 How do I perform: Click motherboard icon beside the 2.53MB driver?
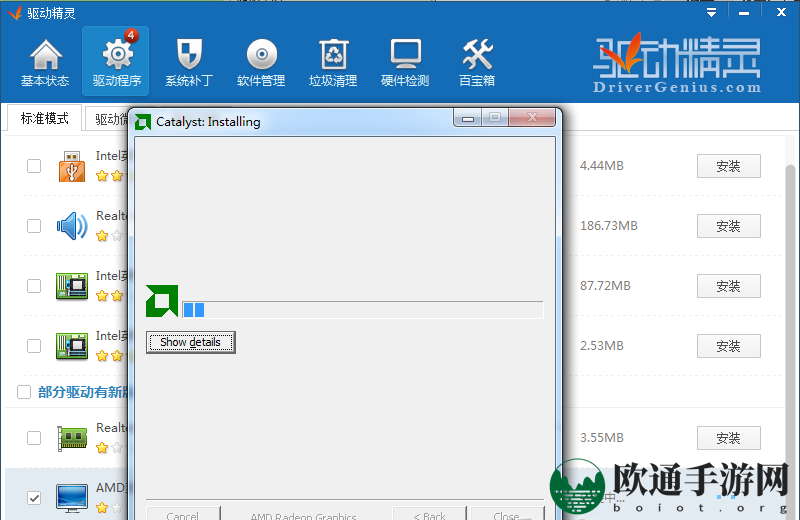(71, 346)
